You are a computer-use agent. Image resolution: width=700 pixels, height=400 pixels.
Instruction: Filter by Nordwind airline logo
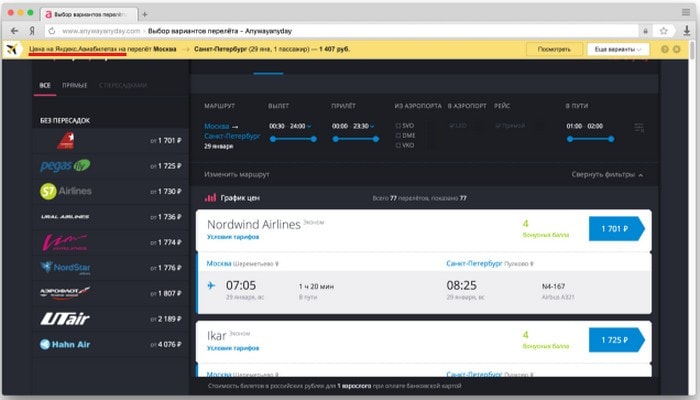66,140
